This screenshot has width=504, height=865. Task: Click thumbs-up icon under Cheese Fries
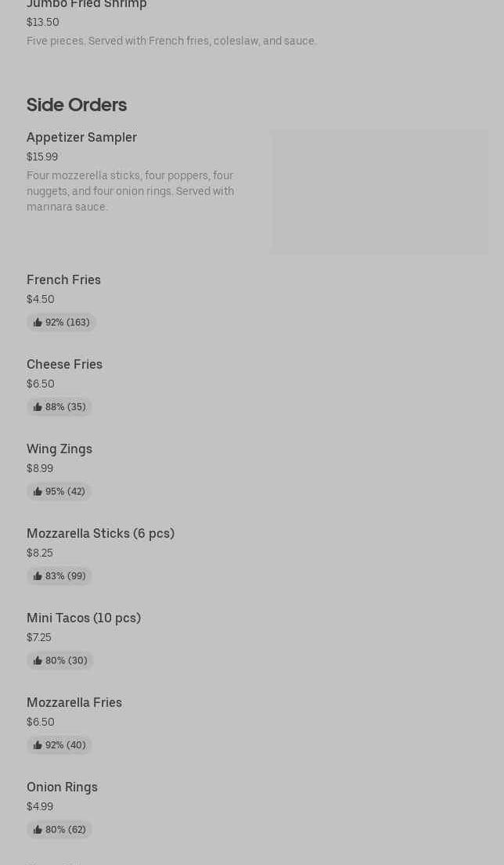pos(38,407)
